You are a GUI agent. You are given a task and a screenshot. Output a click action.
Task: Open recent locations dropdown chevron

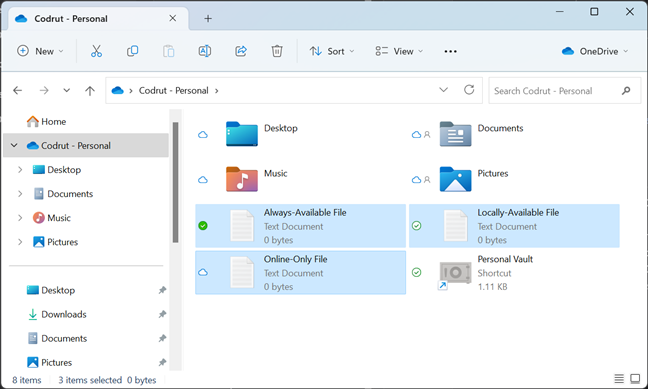tap(67, 91)
